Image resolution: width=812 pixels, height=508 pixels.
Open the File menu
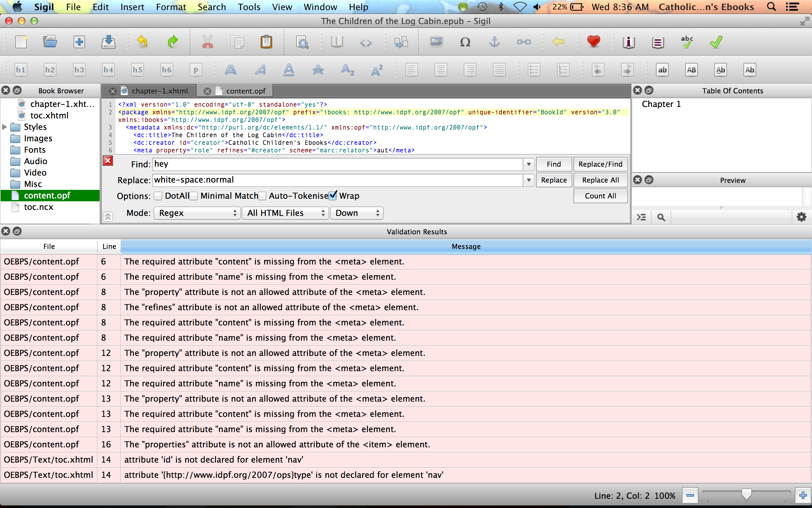(73, 7)
